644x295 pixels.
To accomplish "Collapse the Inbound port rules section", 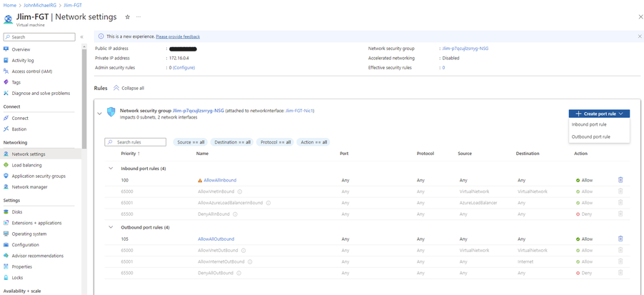I will pyautogui.click(x=111, y=169).
